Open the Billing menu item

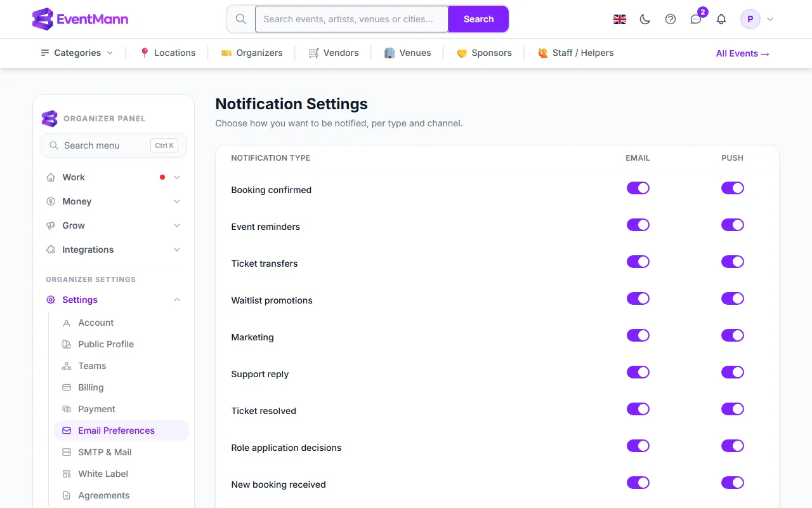(121, 387)
